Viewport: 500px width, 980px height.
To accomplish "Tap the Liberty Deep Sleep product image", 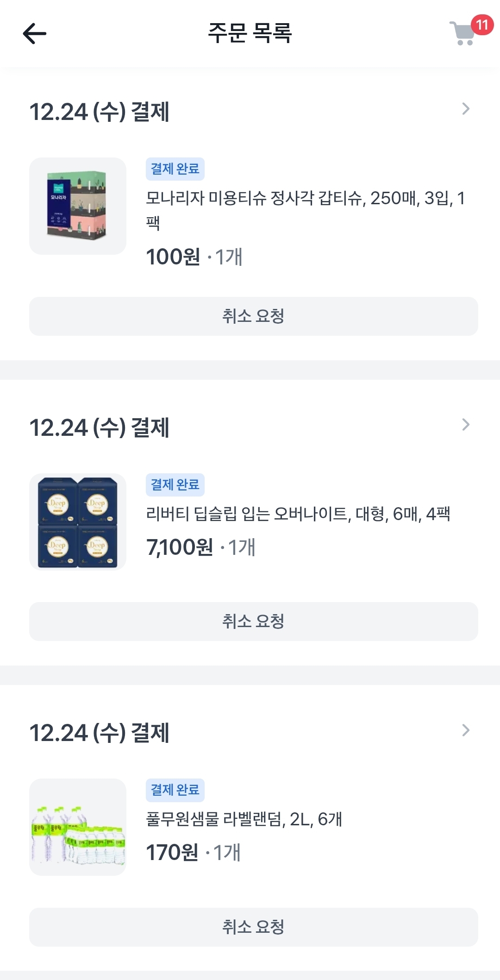I will pyautogui.click(x=78, y=522).
